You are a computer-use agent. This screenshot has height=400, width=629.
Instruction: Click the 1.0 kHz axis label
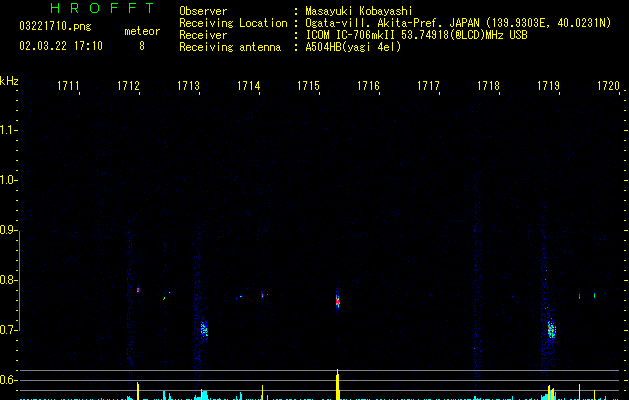tap(8, 180)
